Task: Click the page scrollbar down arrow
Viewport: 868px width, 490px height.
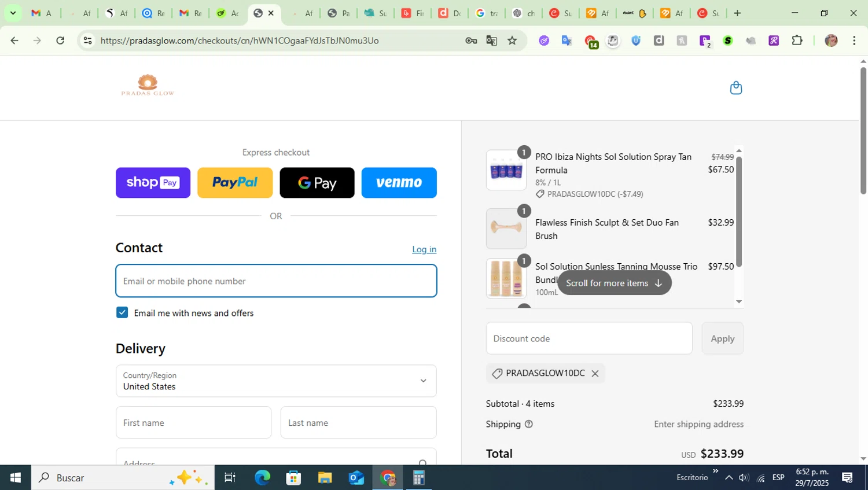Action: (863, 459)
